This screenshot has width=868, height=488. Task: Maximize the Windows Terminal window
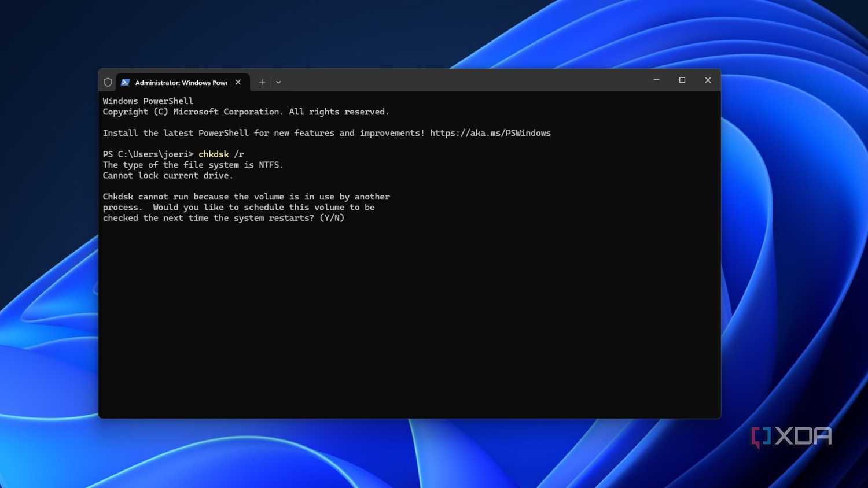coord(682,80)
